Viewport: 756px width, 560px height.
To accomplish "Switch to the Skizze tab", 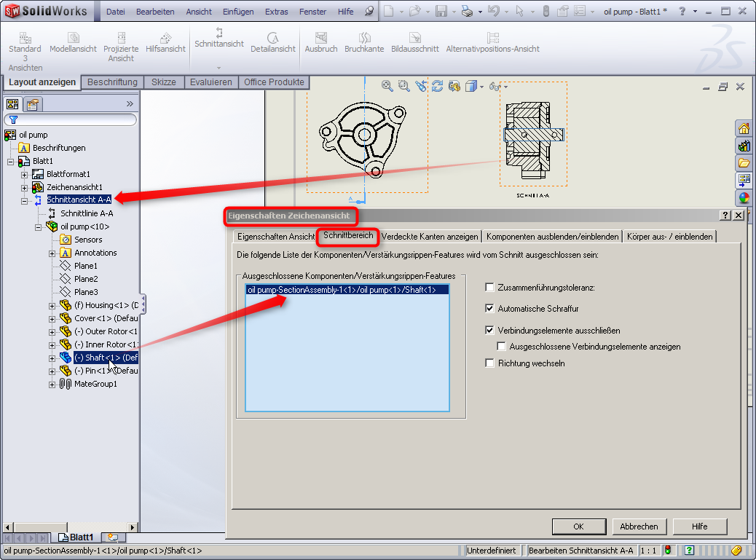I will (163, 82).
